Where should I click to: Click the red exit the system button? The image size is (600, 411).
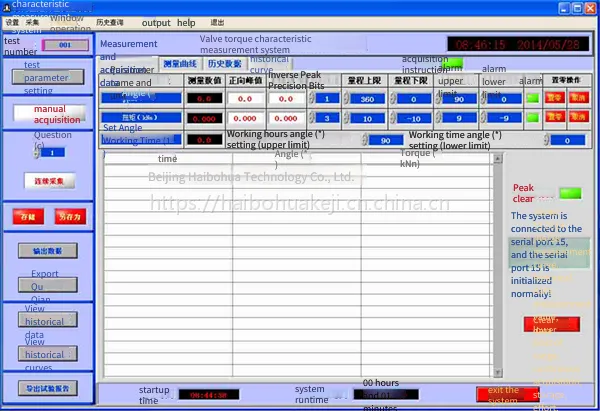[508, 394]
